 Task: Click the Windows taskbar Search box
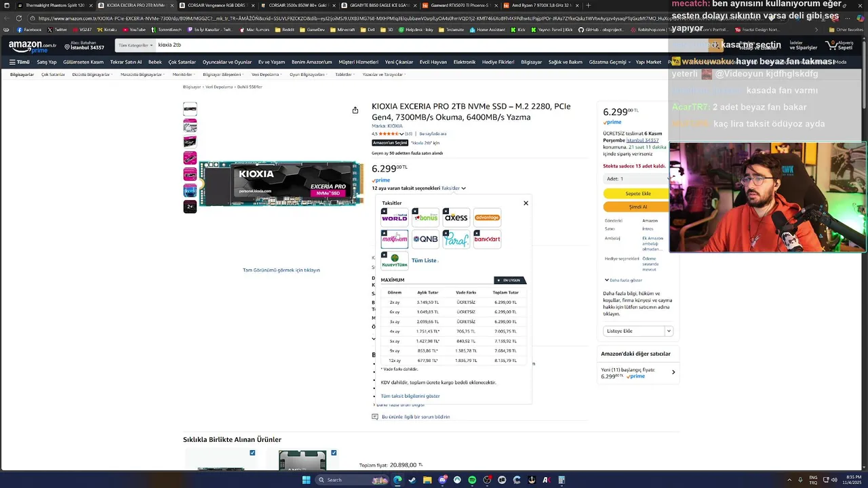[352, 480]
